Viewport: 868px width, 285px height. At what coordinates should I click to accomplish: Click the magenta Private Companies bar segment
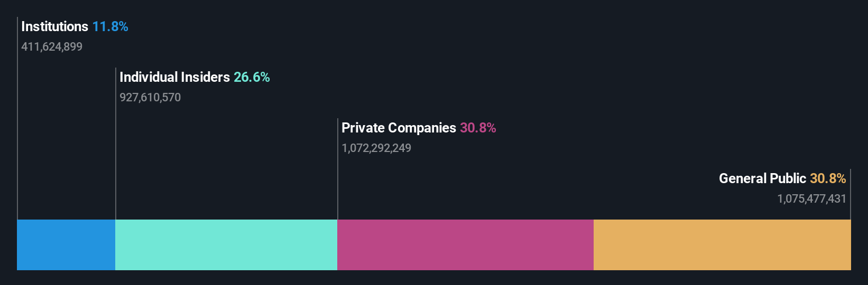point(465,245)
